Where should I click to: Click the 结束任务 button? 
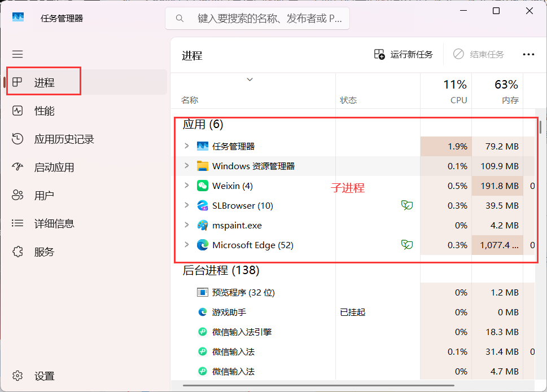click(479, 54)
